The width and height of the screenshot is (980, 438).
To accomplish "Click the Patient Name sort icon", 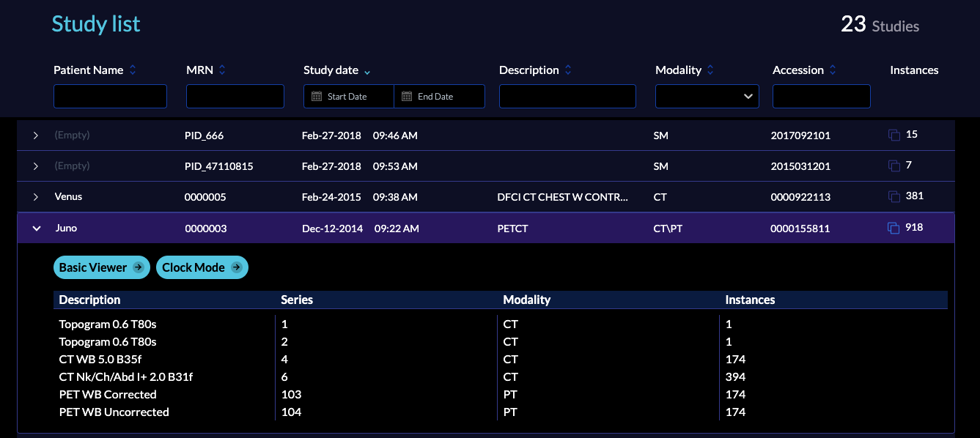I will pyautogui.click(x=133, y=70).
